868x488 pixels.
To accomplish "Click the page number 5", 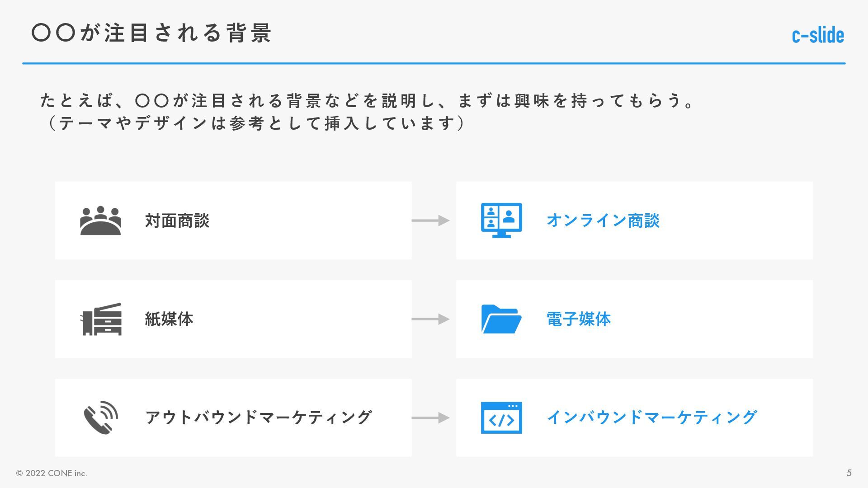I will 849,473.
